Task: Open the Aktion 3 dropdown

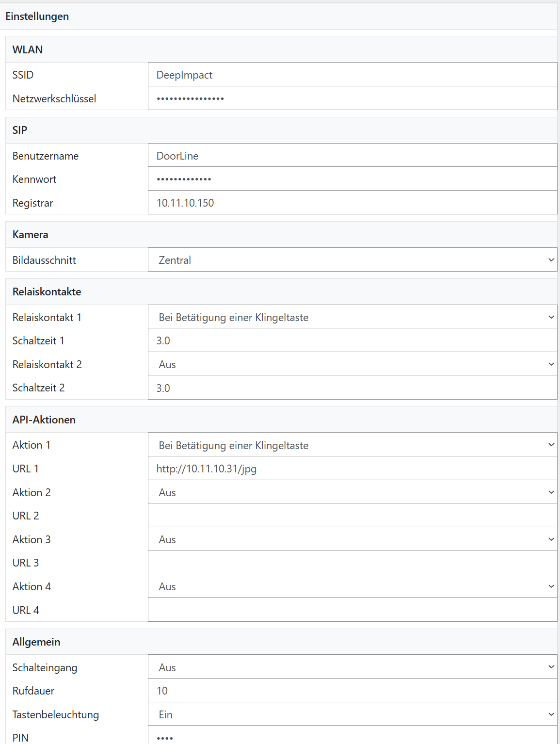Action: (x=352, y=539)
